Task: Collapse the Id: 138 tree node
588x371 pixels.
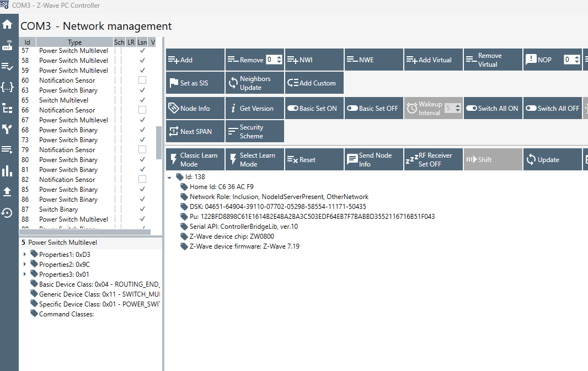Action: pyautogui.click(x=169, y=178)
